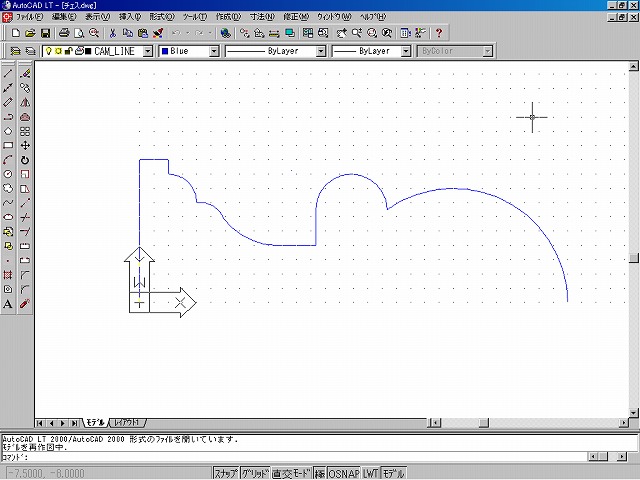The image size is (640, 480).
Task: Select the Arc draw tool
Action: (8, 160)
